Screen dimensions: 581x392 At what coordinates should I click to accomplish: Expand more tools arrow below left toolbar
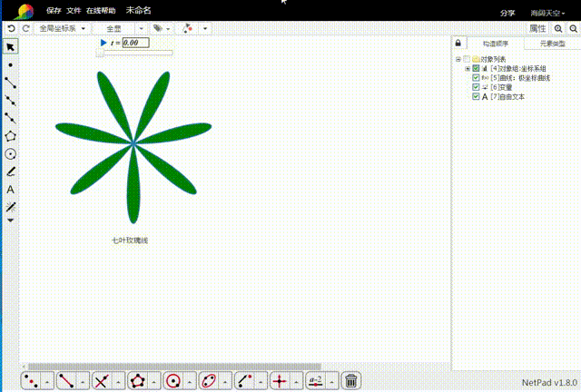(10, 220)
